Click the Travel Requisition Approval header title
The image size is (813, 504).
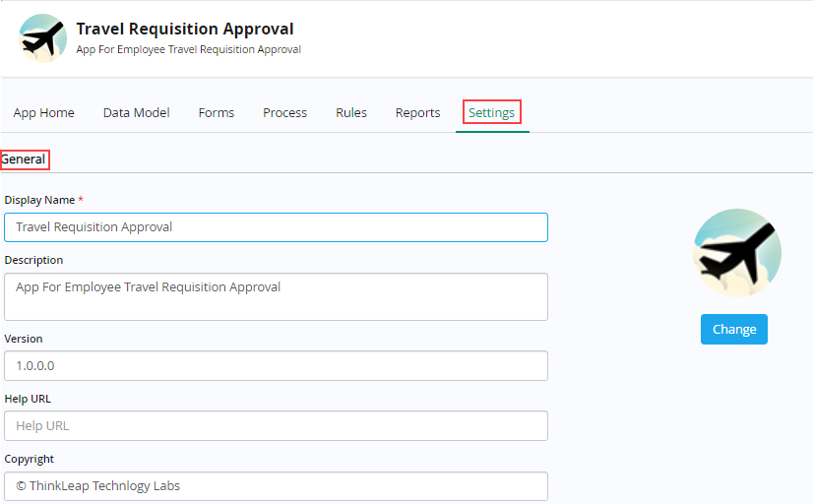pos(185,29)
